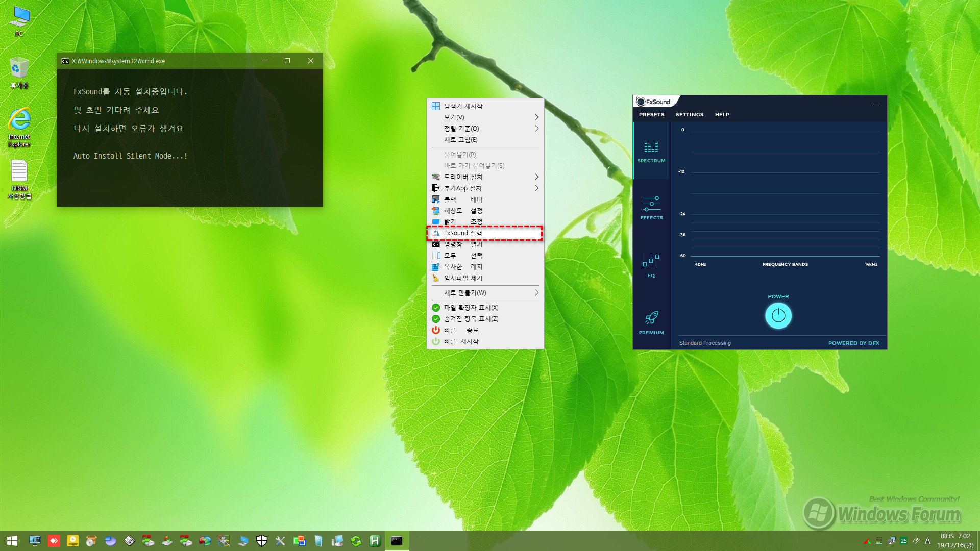Select the '블랙 테마' entry

[485, 199]
